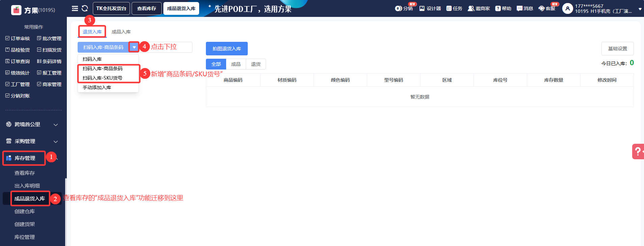Click the 商品编码 column header

(x=233, y=80)
